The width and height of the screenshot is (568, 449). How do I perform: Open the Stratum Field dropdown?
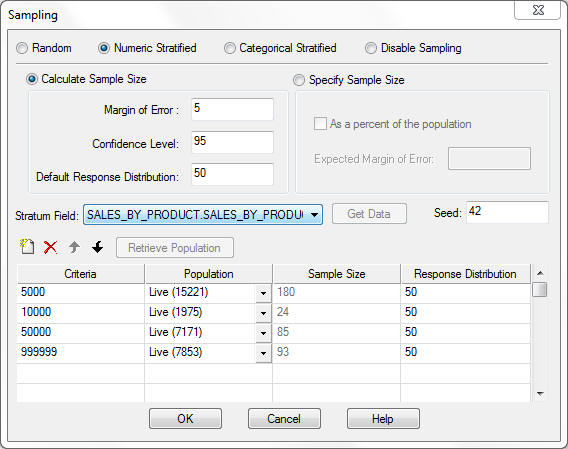203,215
